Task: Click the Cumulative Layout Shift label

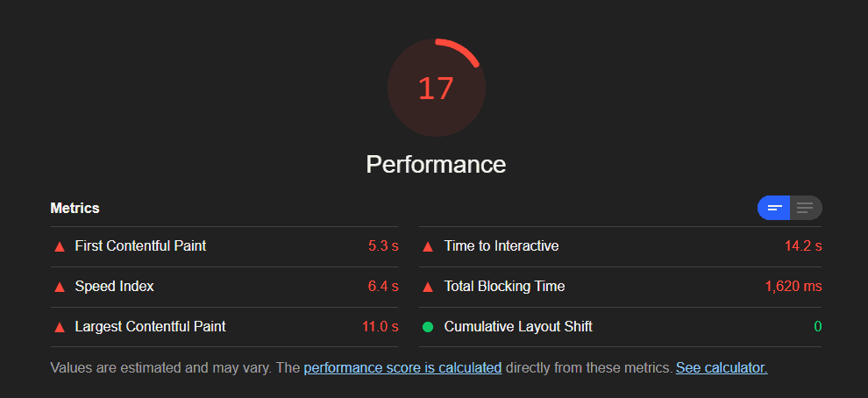Action: [518, 327]
